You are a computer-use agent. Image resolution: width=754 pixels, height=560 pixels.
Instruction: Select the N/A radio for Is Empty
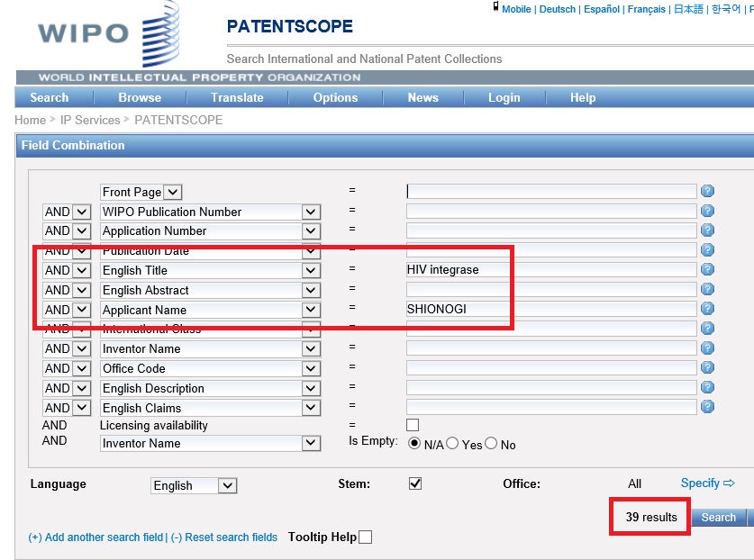[x=414, y=443]
